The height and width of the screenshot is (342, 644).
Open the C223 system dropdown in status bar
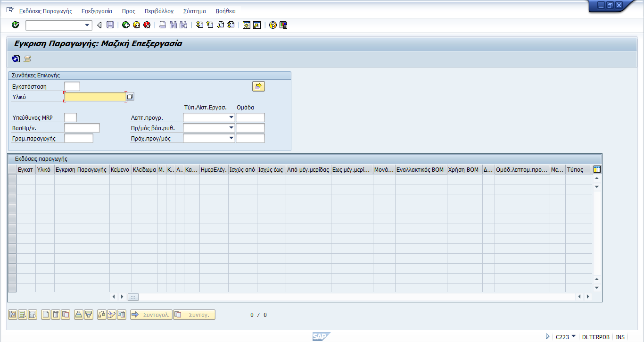(x=574, y=336)
